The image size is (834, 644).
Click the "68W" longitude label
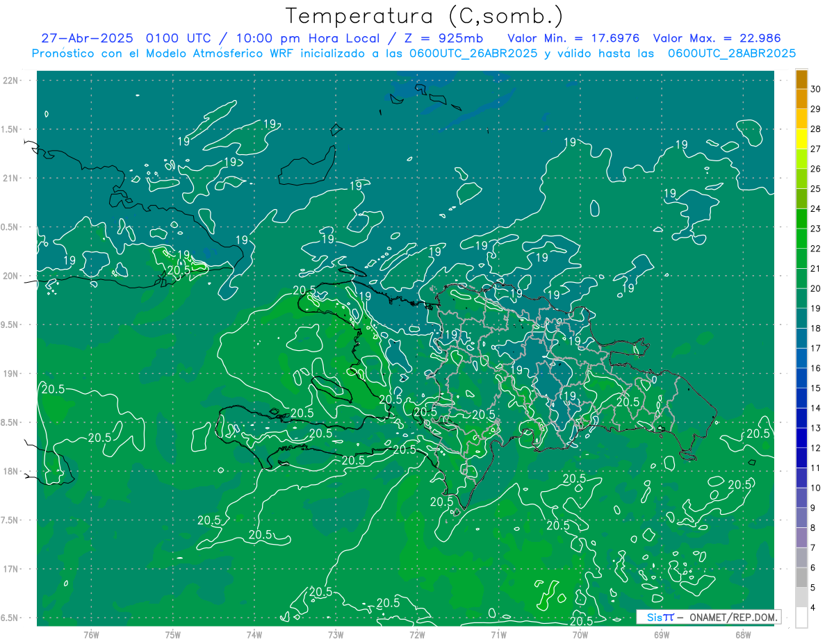[743, 634]
